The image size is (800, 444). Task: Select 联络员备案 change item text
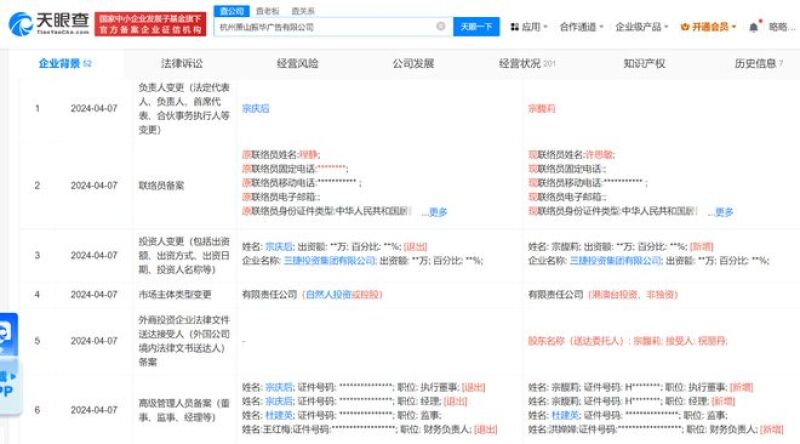(161, 185)
